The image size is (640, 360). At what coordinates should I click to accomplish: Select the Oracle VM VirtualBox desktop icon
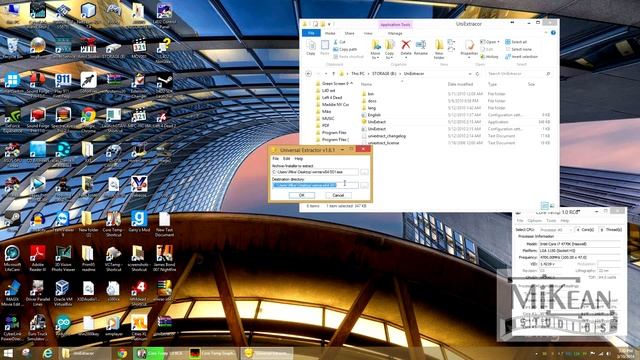click(x=62, y=293)
